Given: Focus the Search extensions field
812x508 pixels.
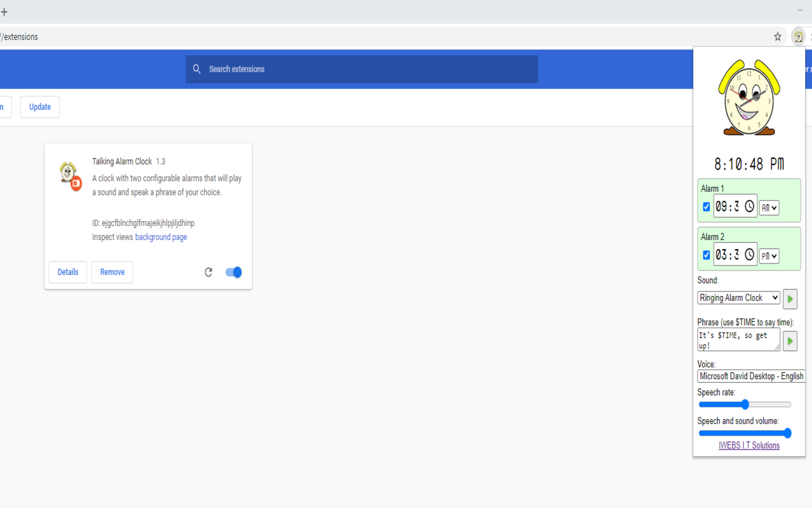Looking at the screenshot, I should (362, 69).
